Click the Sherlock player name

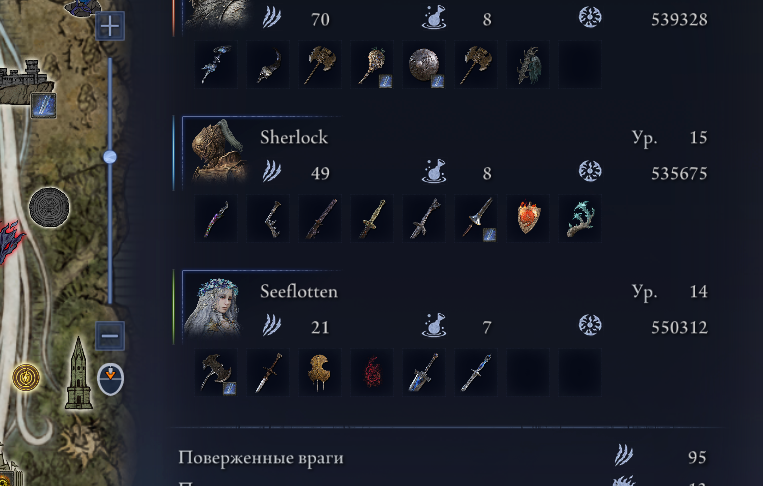coord(294,138)
